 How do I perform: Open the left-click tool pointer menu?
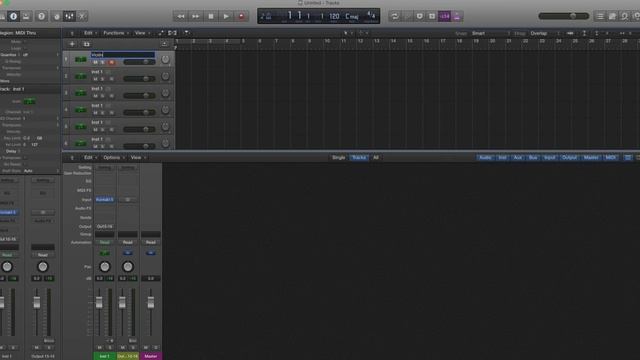point(347,33)
